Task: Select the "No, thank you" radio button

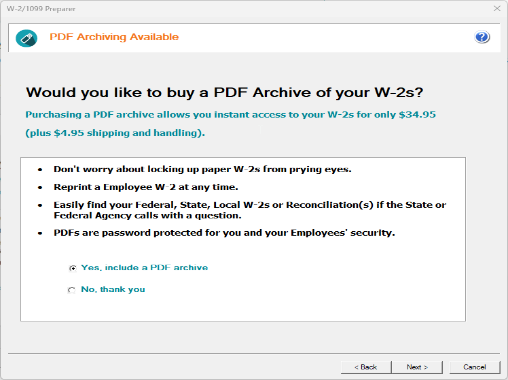Action: pyautogui.click(x=71, y=290)
